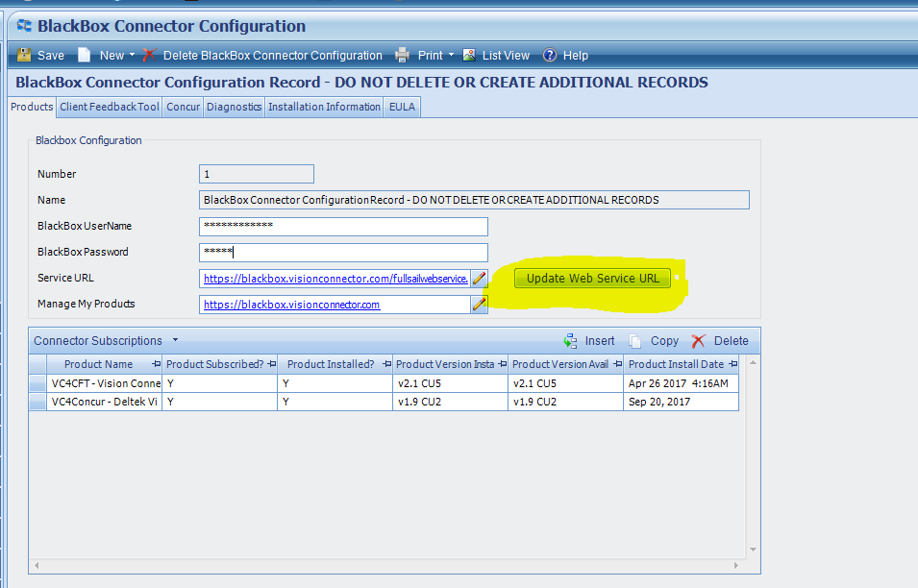
Task: Click the Sep 20, 2017 date cell
Action: [681, 402]
